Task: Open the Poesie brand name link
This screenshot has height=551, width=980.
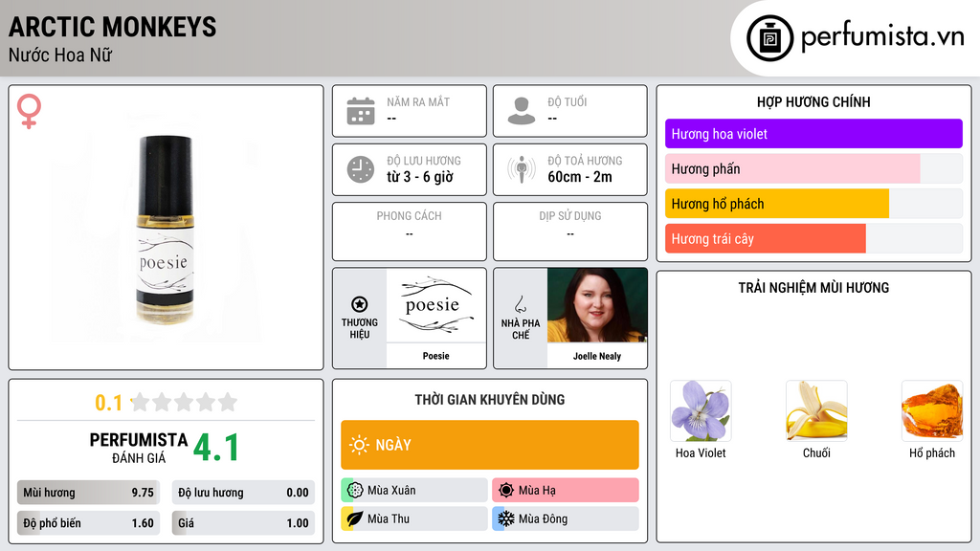Action: [435, 356]
